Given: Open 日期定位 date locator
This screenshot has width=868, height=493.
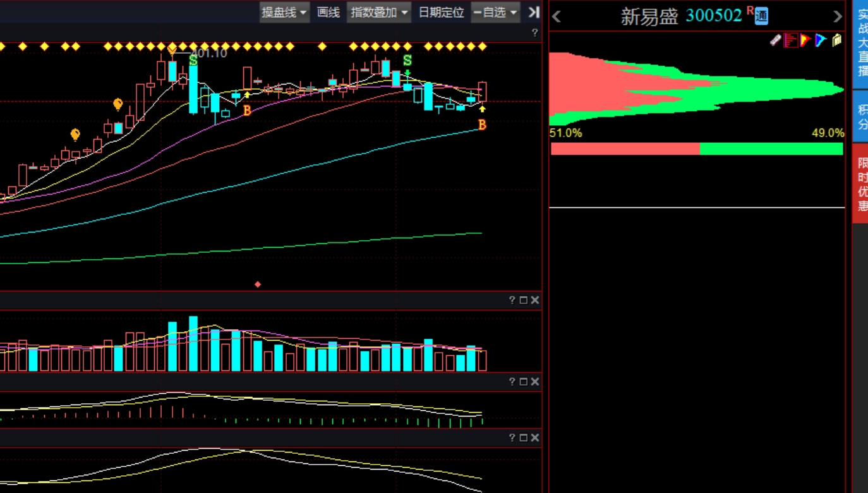Looking at the screenshot, I should pyautogui.click(x=441, y=12).
